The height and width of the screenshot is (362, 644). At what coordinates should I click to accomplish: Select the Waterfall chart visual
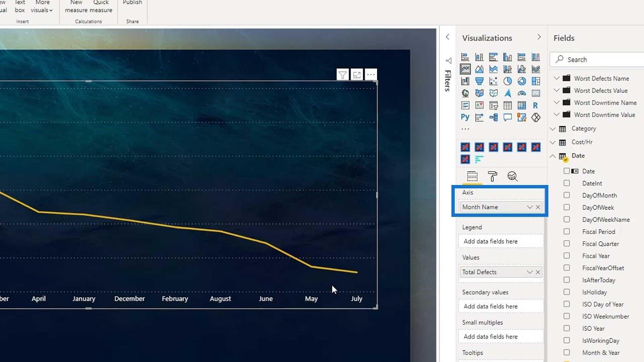[x=465, y=81]
